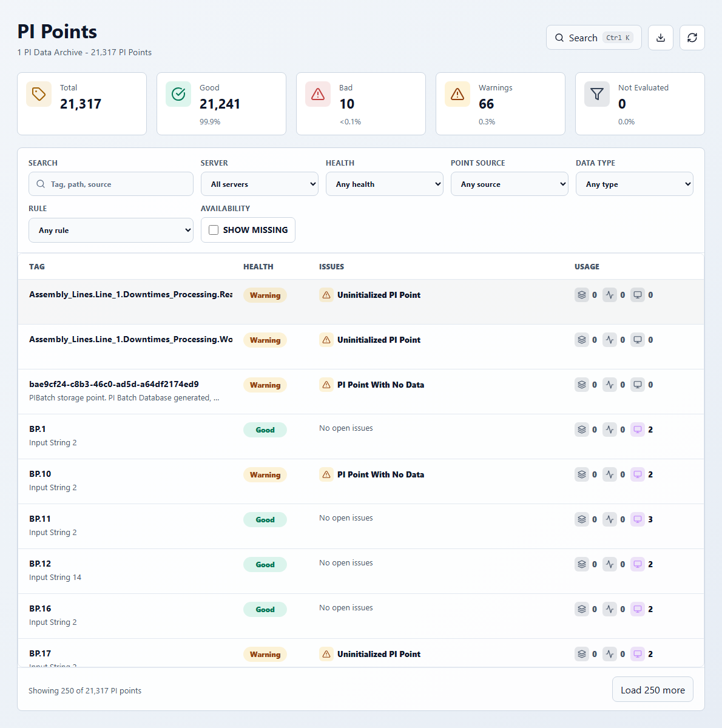
Task: Click the refresh icon button
Action: pos(692,38)
